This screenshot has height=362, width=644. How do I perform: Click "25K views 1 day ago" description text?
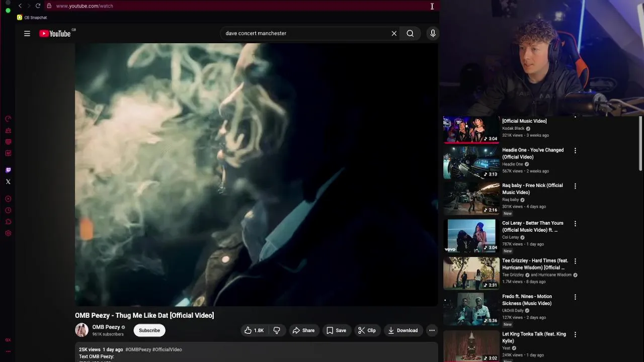[101, 349]
